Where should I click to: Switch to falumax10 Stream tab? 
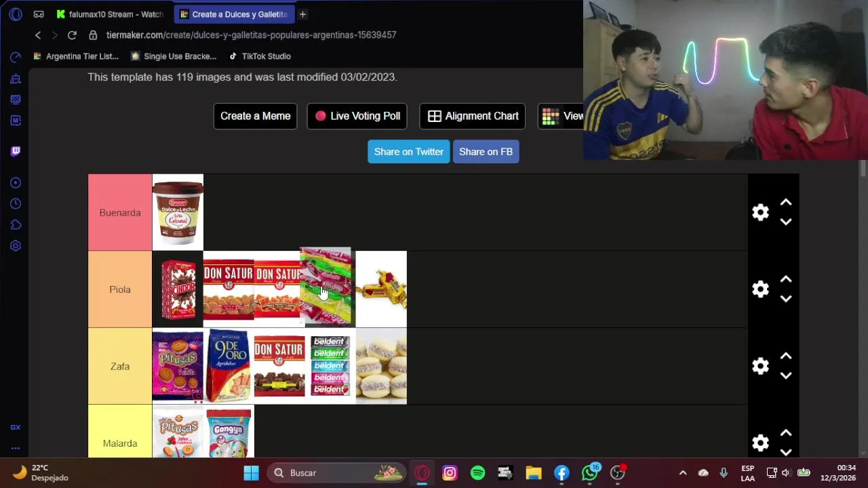[x=109, y=14]
